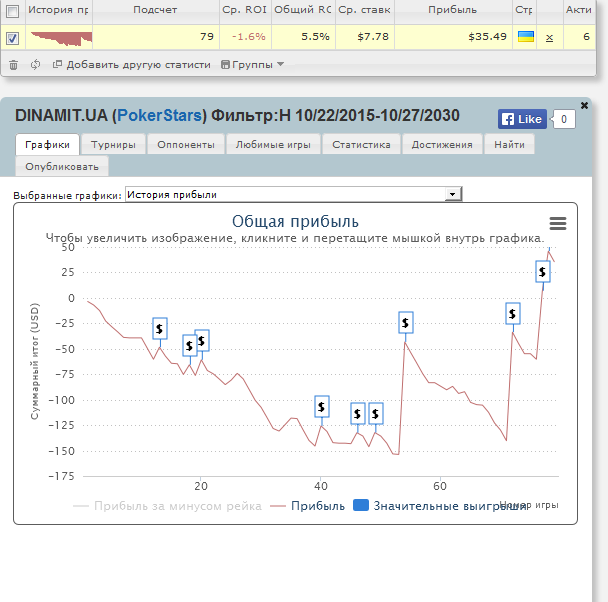Viewport: 608px width, 602px height.
Task: Click dollar marker near game 13
Action: click(160, 328)
